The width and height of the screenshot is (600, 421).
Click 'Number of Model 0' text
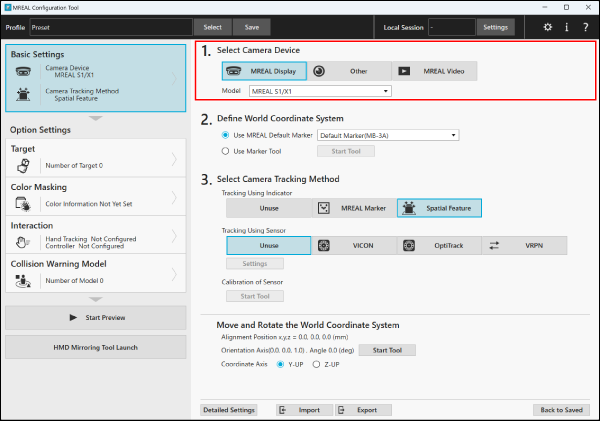75,281
